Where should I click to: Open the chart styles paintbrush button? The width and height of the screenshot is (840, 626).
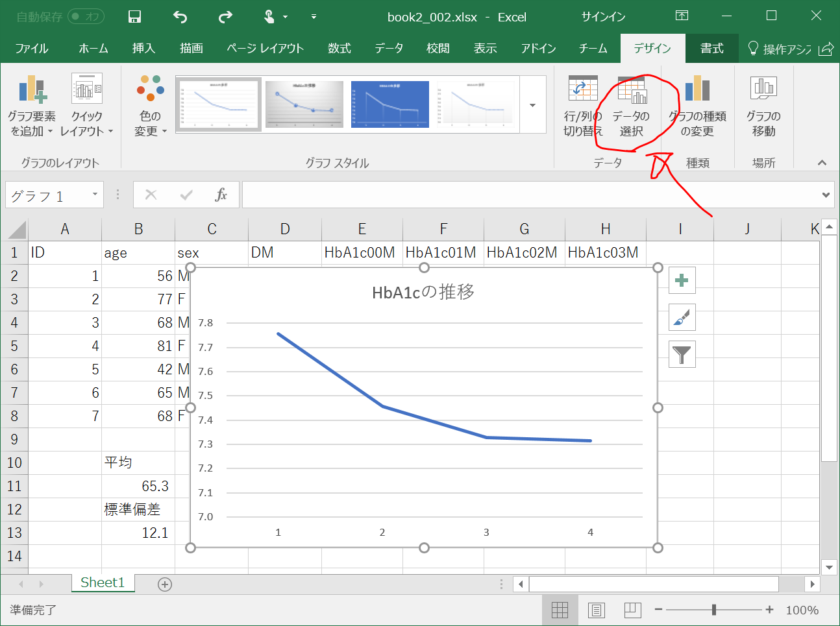(x=682, y=317)
